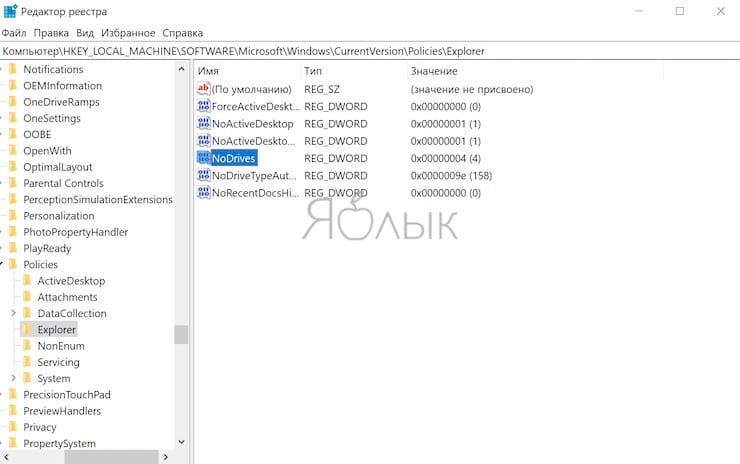
Task: Expand the DataCollection key
Action: click(13, 313)
